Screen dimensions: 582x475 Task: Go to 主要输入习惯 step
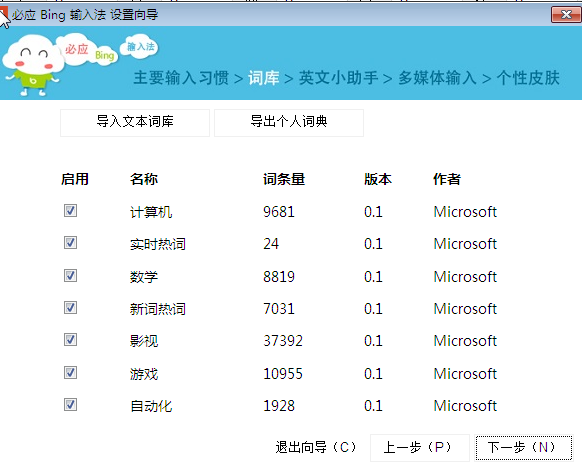point(181,78)
